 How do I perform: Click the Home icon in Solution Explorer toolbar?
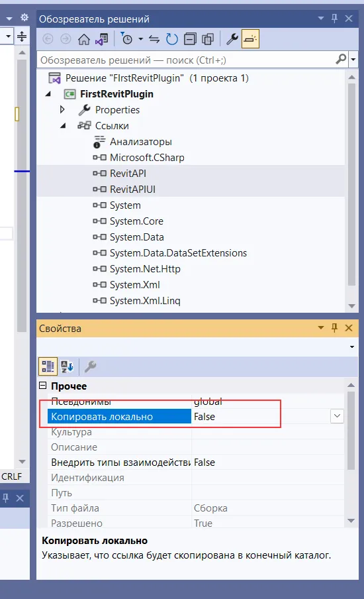tap(84, 39)
